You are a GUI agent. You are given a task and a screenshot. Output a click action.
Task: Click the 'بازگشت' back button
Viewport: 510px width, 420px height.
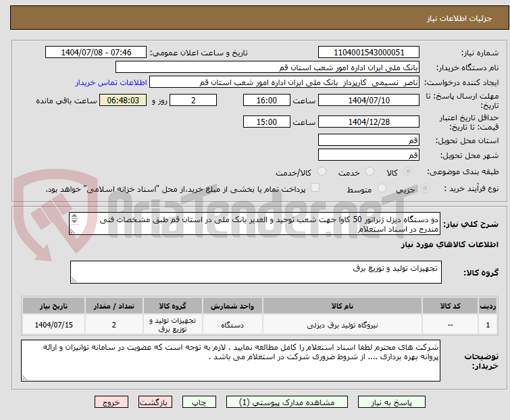coord(155,402)
